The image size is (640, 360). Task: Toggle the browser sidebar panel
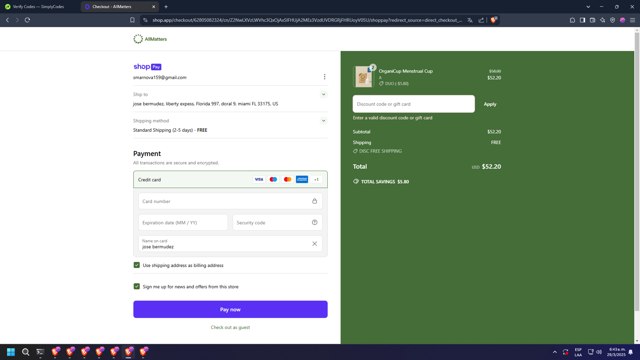tap(582, 20)
